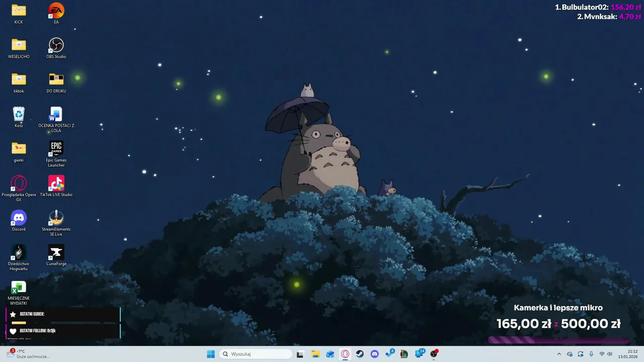Image resolution: width=644 pixels, height=362 pixels.
Task: Open StreamElements SE.Live shortcut
Action: click(56, 223)
